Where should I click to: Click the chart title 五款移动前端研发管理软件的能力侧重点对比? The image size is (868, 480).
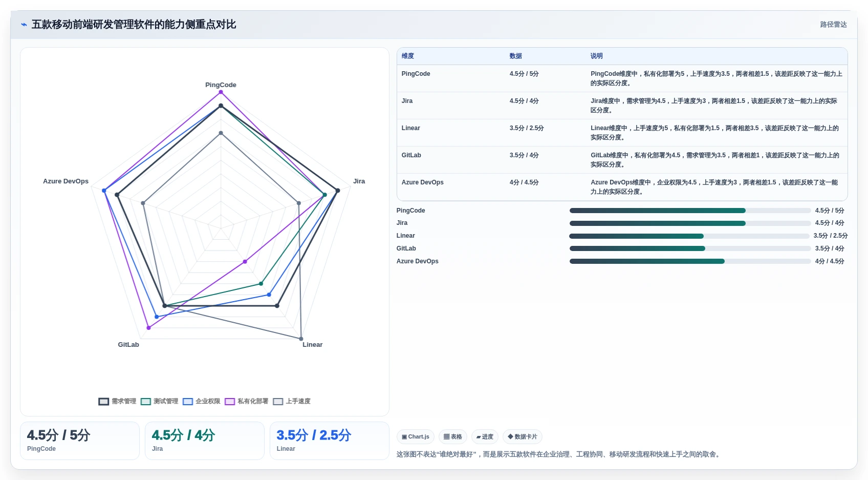tap(134, 25)
